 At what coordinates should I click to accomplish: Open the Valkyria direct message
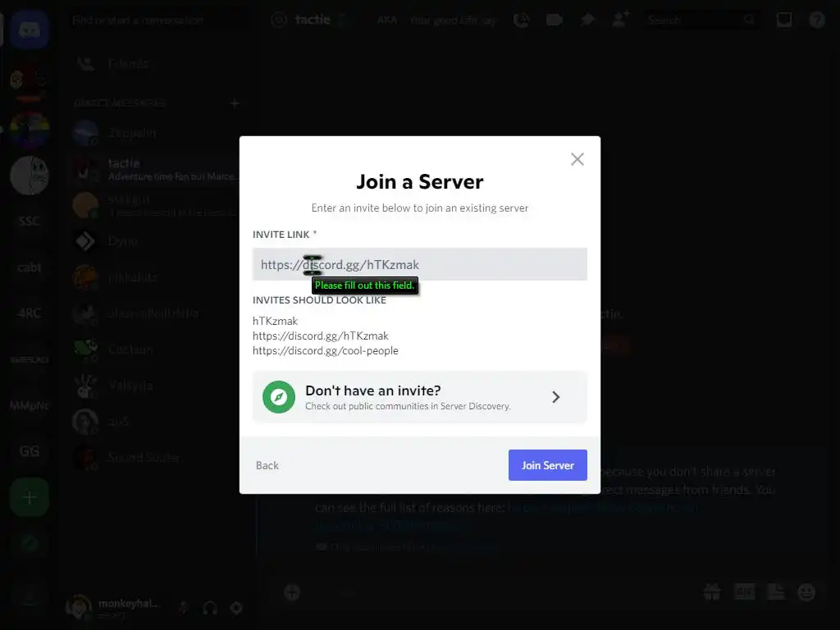155,386
